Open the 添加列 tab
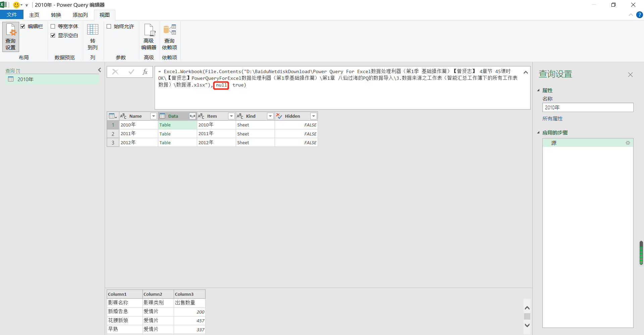Viewport: 644px width, 335px height. click(x=80, y=15)
